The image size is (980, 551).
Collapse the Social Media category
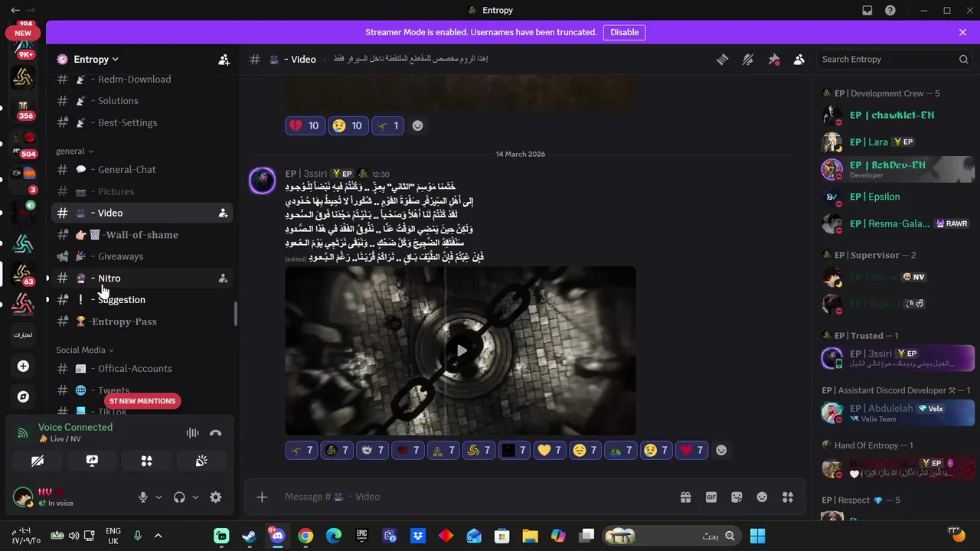coord(85,350)
